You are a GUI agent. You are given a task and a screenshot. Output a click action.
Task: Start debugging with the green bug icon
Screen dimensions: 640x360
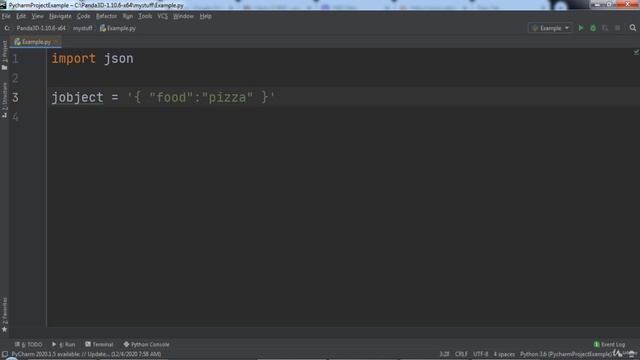coord(593,28)
